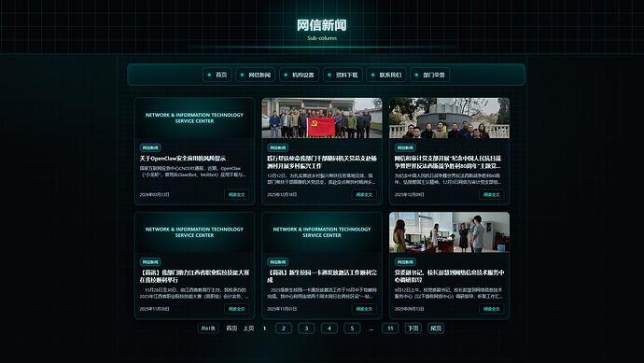Click the 网信新闻 tag on the 2025年12月18日 card
644x363 pixels.
coord(277,147)
